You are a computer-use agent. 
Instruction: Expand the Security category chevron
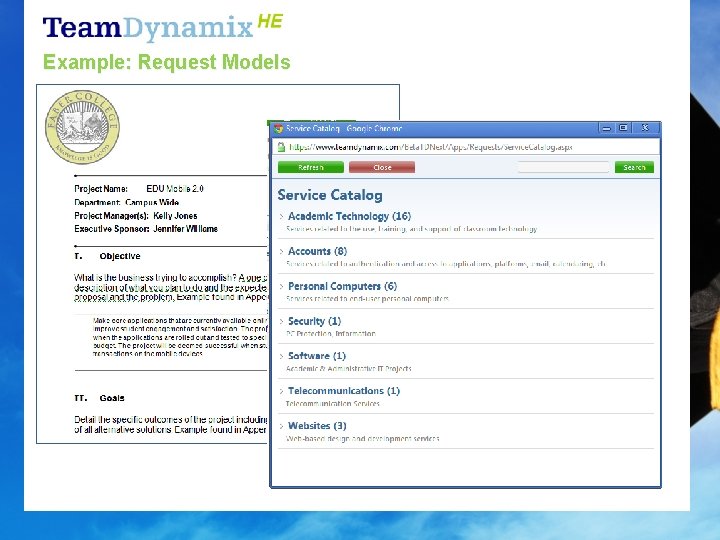click(x=281, y=321)
